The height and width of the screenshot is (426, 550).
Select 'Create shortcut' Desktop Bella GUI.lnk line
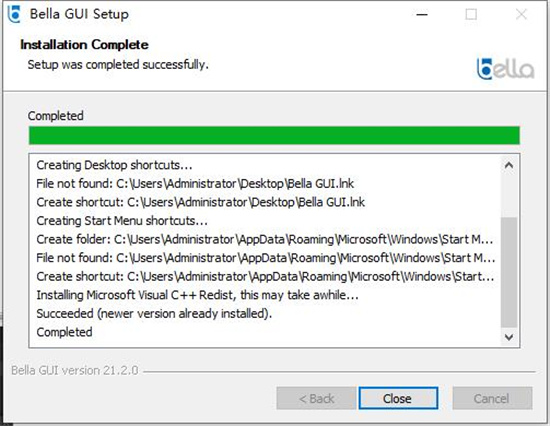200,202
